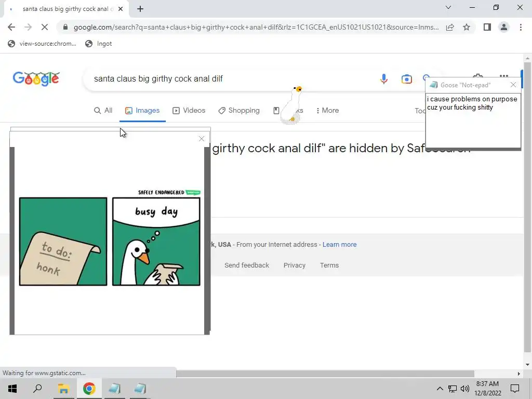Close the current Chrome tab
Viewport: 532px width, 399px height.
click(x=121, y=9)
